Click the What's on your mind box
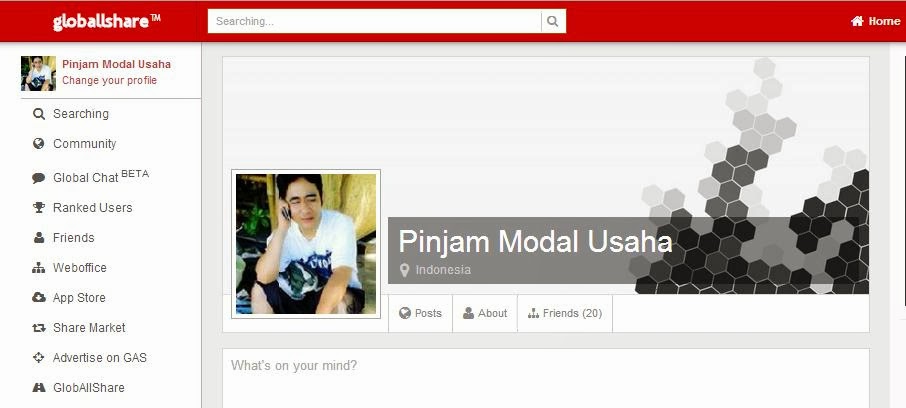The width and height of the screenshot is (906, 408). 545,379
